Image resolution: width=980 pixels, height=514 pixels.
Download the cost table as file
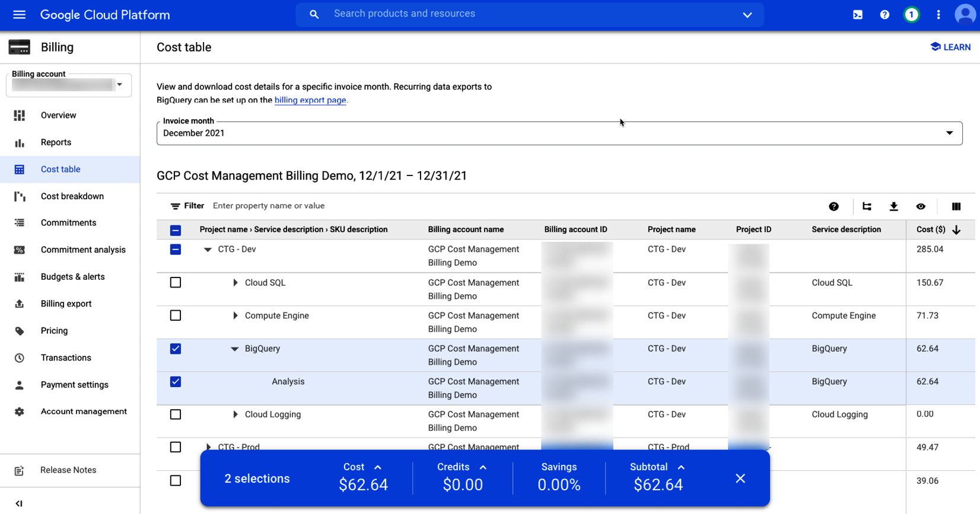(894, 206)
